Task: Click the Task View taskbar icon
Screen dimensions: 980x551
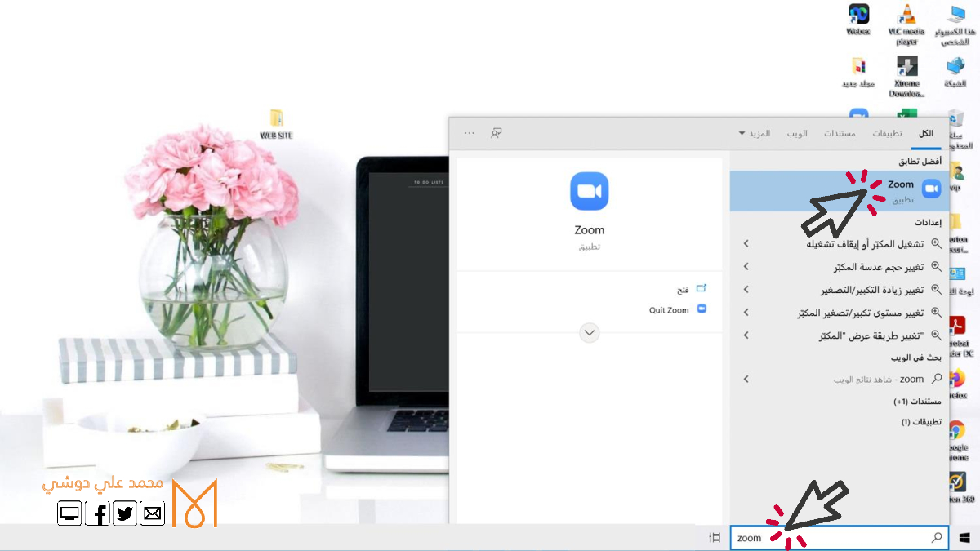Action: (715, 538)
